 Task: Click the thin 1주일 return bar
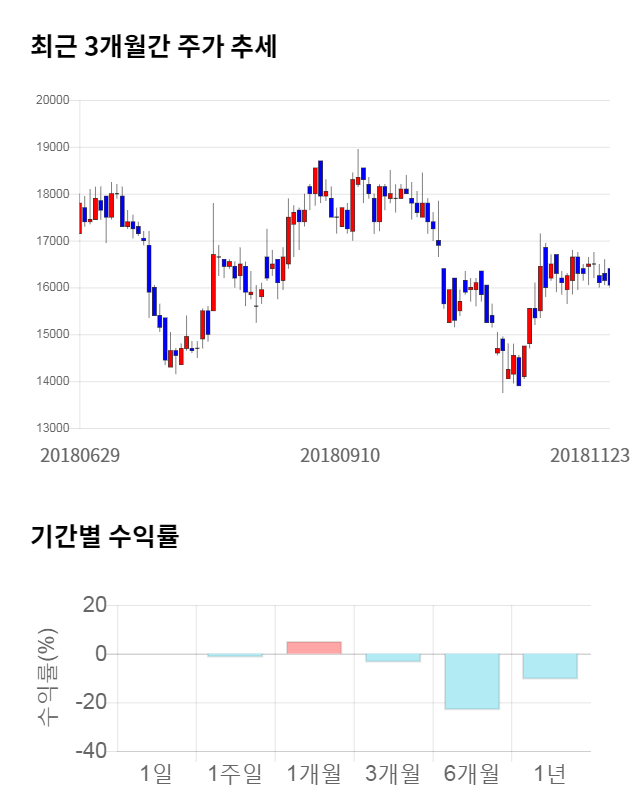(235, 656)
